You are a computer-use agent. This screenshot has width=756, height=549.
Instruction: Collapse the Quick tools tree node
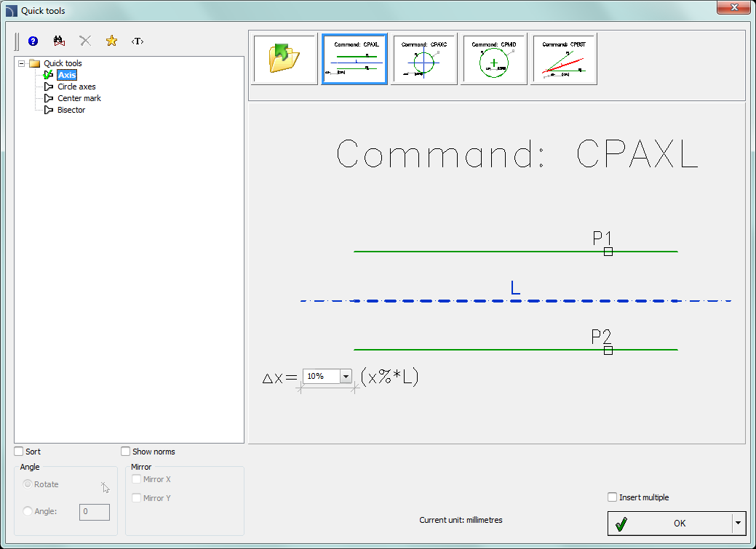(x=22, y=63)
